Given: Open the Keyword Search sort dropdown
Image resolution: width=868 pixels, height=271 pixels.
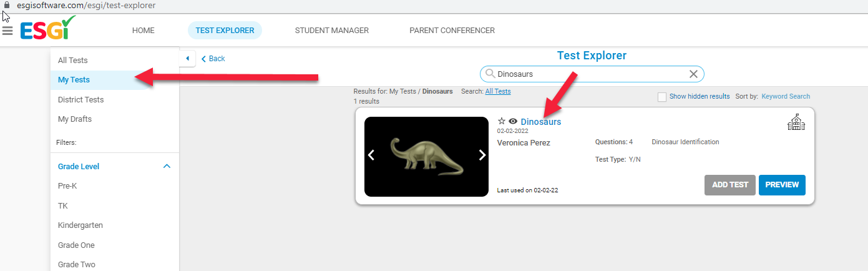Looking at the screenshot, I should 786,96.
